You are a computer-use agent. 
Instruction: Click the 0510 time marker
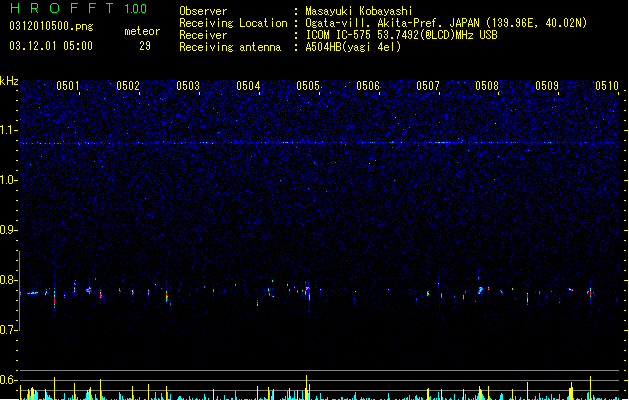[607, 86]
